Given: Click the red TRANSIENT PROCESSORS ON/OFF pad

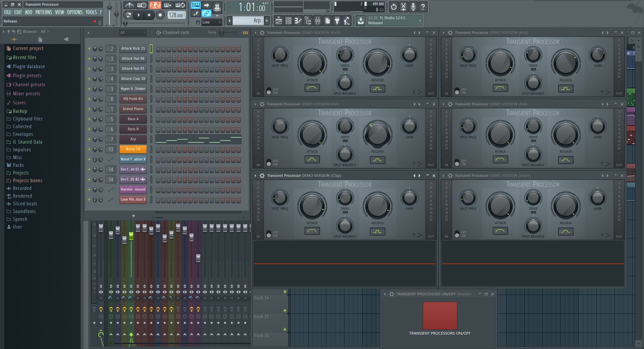Looking at the screenshot, I should [440, 315].
